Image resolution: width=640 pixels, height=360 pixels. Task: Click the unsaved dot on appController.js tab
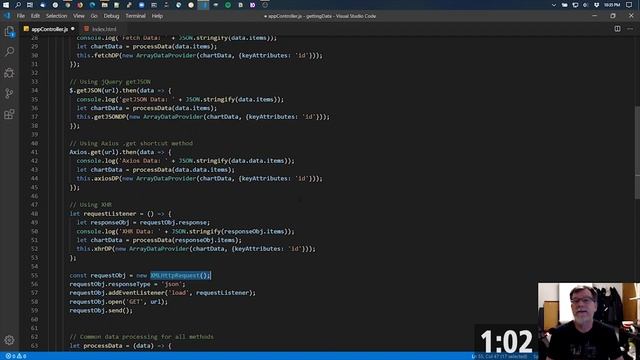coord(73,29)
